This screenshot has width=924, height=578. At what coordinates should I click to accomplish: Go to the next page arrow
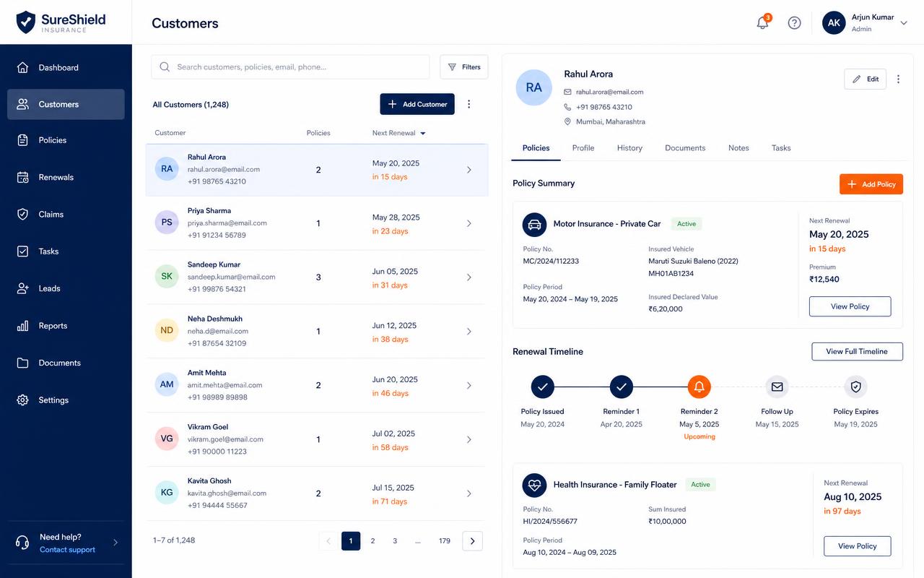[472, 540]
